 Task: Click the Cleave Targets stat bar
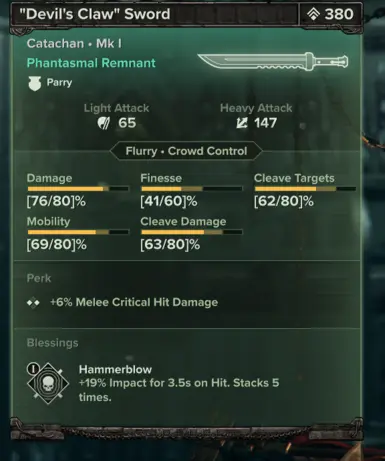tap(305, 189)
